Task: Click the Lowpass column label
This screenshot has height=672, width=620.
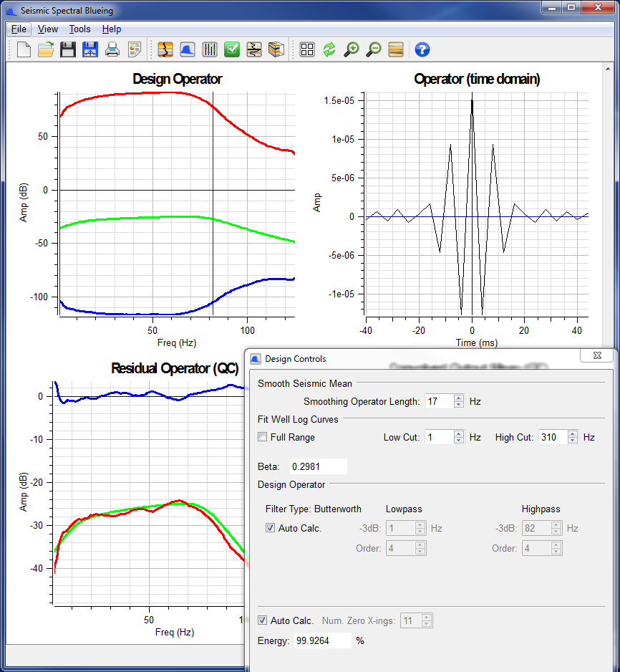Action: click(x=404, y=509)
